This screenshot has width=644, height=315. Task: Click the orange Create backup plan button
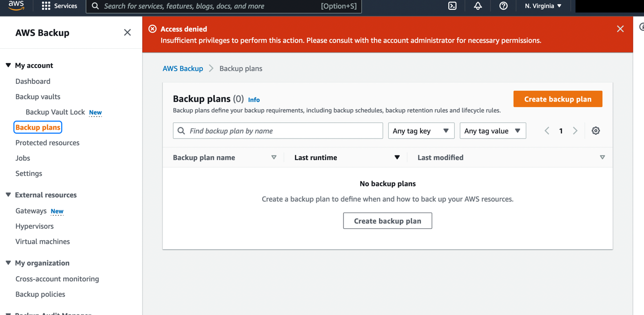[558, 99]
